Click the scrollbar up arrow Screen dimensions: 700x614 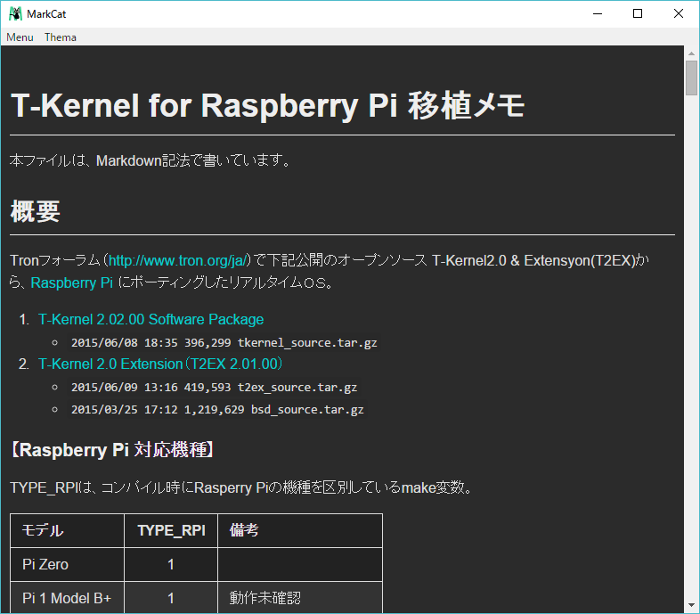click(691, 53)
